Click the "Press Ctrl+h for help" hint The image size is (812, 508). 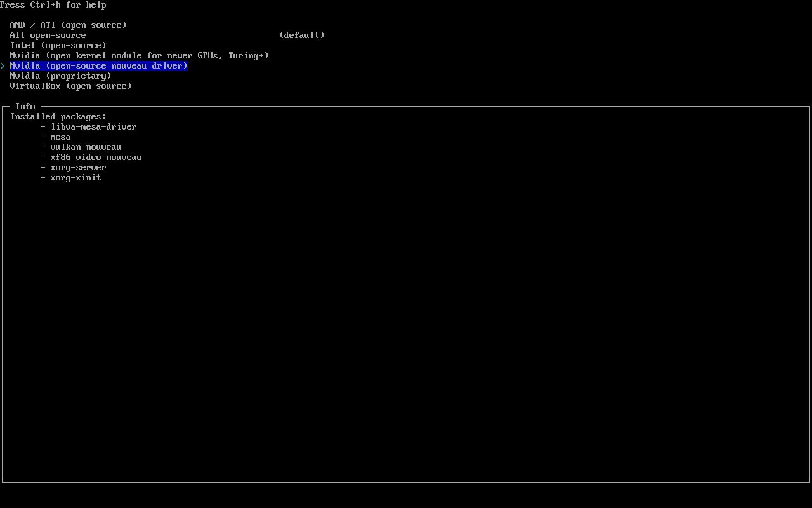coord(53,5)
